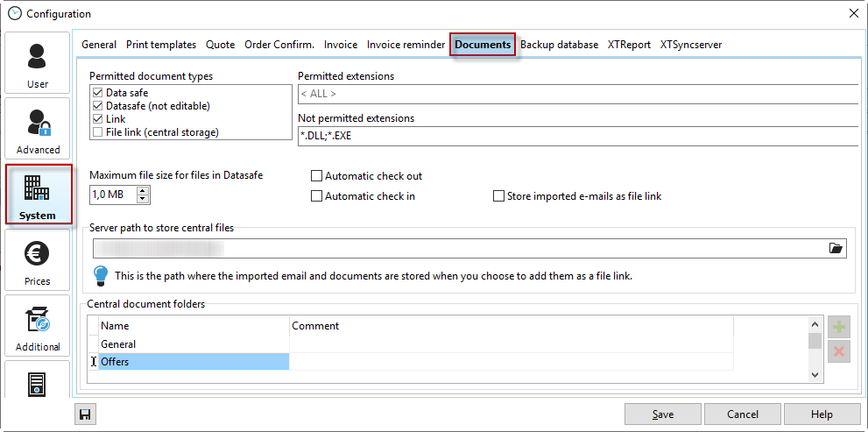Increase maximum file size value
Screen dimensions: 868x432
coord(143,190)
